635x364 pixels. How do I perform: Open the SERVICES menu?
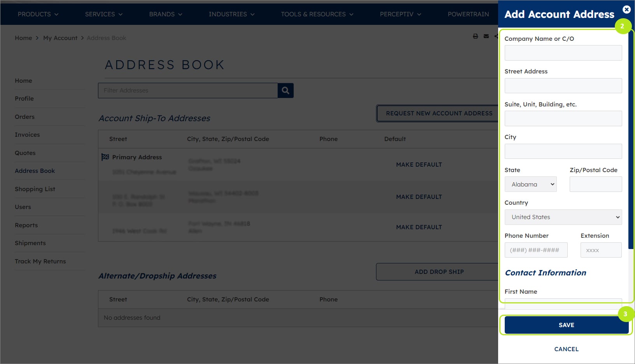click(x=104, y=14)
